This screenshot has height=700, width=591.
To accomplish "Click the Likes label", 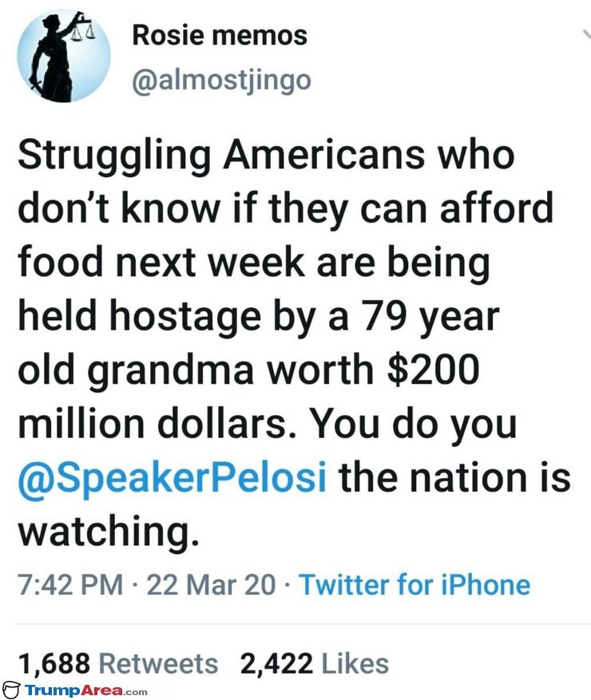I will (355, 663).
